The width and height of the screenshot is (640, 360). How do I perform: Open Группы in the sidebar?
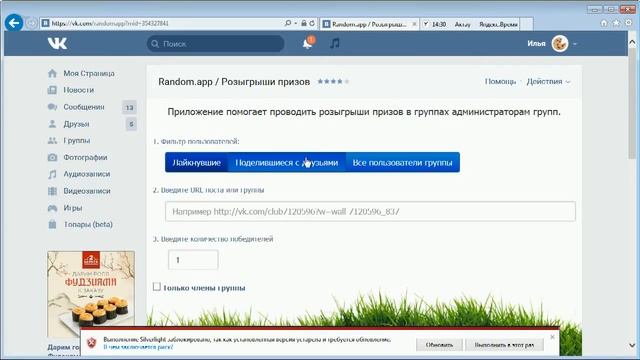click(x=76, y=140)
